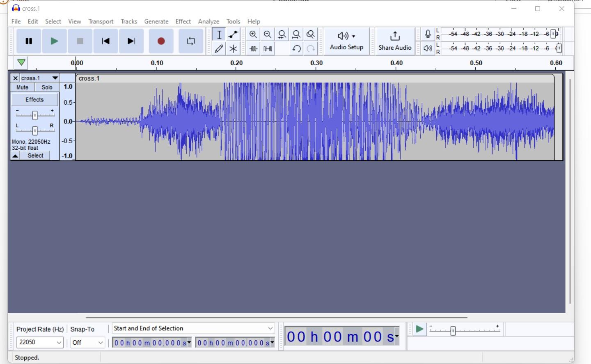
Task: Click Play-at-speed green button
Action: 419,329
